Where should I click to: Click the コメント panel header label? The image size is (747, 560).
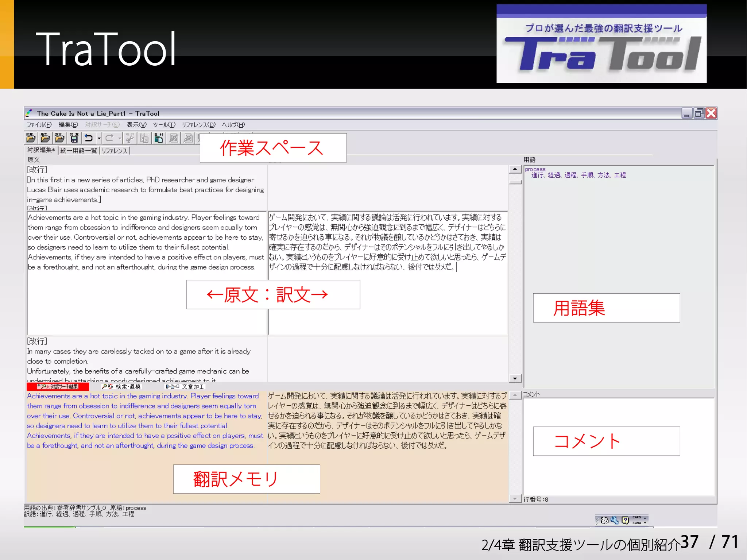coord(531,394)
